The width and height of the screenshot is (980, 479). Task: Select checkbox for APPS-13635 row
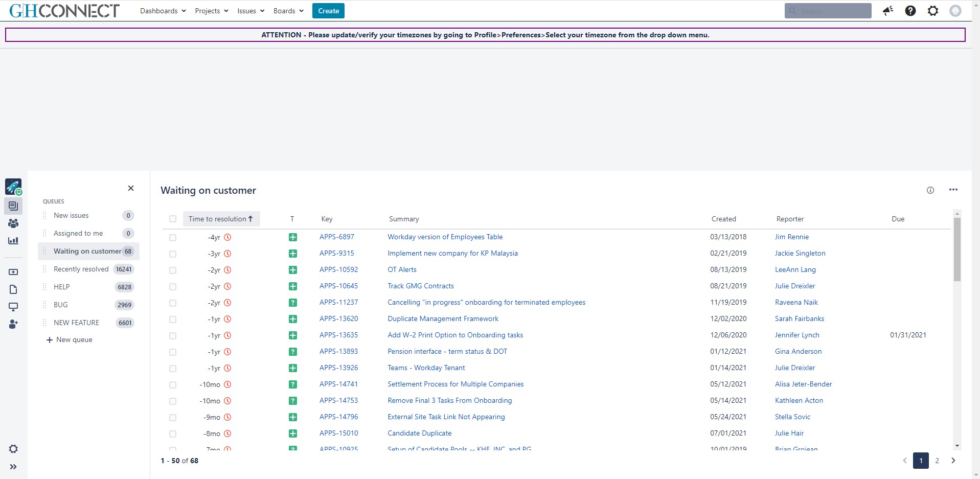173,336
